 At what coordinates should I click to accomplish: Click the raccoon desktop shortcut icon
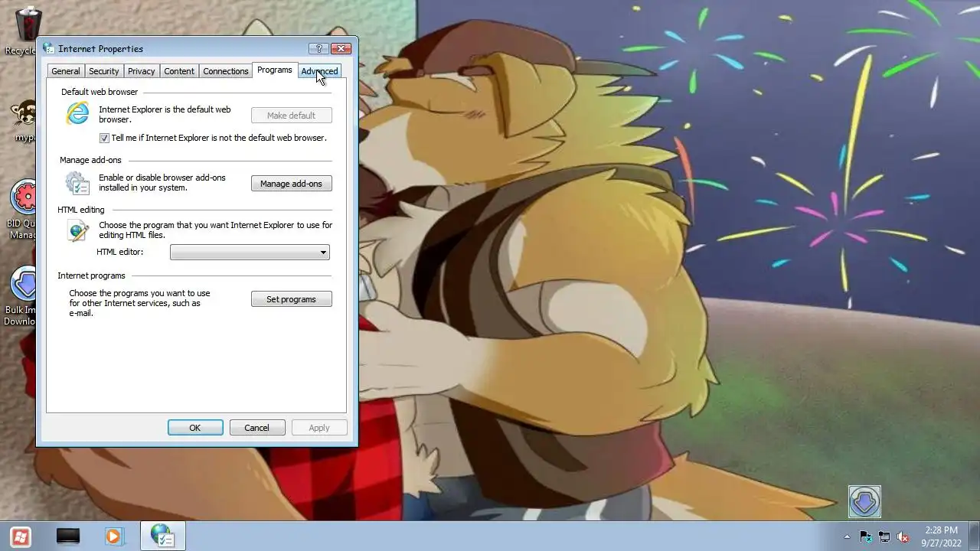point(24,114)
